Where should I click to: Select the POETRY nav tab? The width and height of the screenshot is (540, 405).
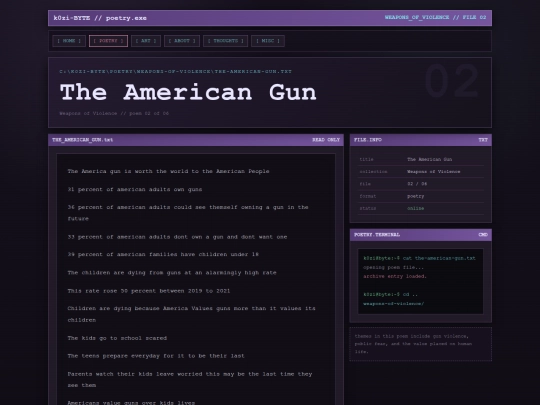tap(108, 41)
